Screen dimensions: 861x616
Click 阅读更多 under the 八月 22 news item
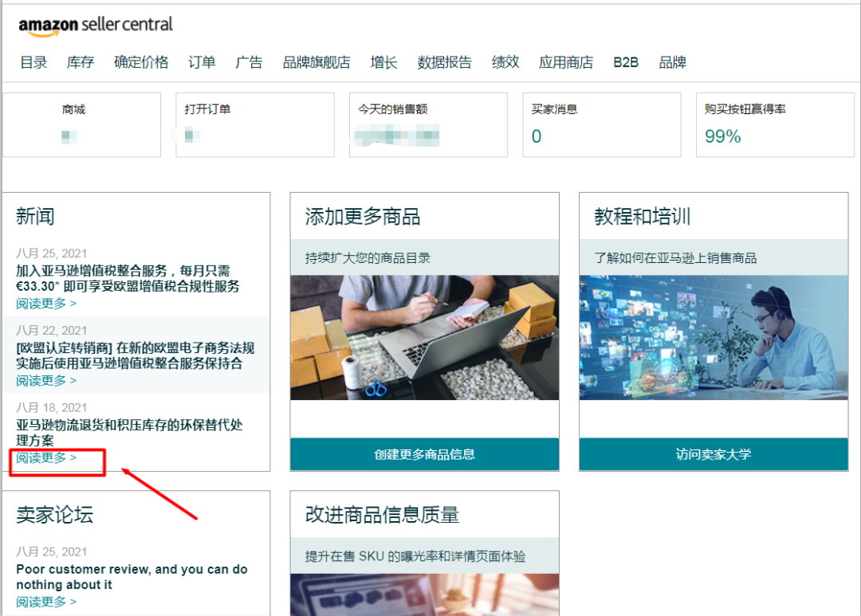46,380
